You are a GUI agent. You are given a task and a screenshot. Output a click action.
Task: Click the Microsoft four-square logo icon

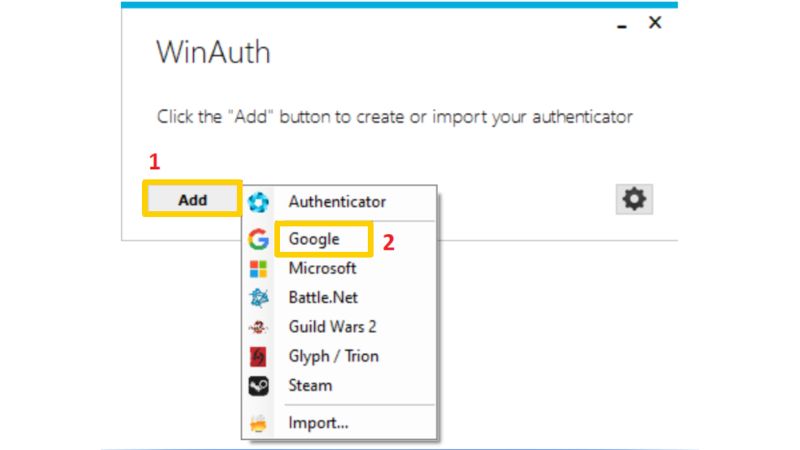pyautogui.click(x=258, y=269)
